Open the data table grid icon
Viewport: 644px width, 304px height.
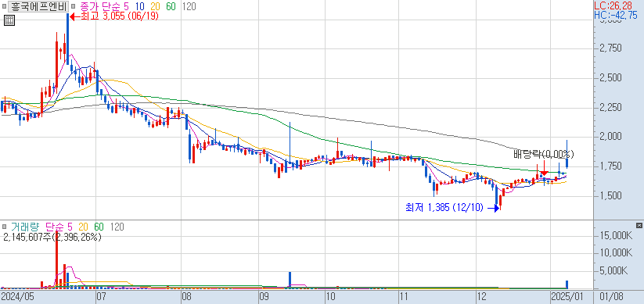click(9, 20)
